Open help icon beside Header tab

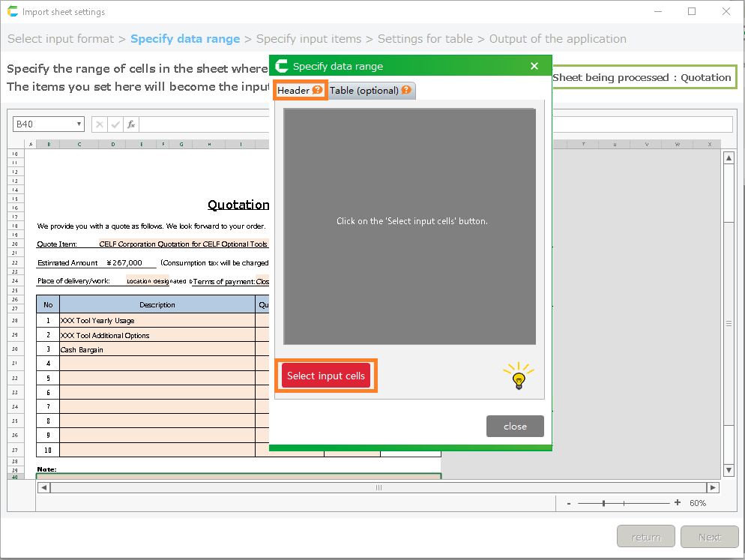(x=318, y=90)
